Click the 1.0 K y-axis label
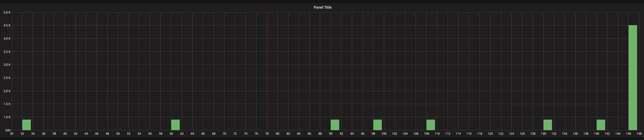 coord(7,117)
